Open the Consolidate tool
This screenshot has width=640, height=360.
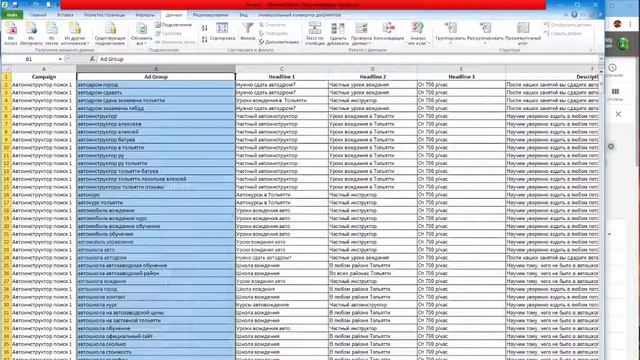coord(389,32)
